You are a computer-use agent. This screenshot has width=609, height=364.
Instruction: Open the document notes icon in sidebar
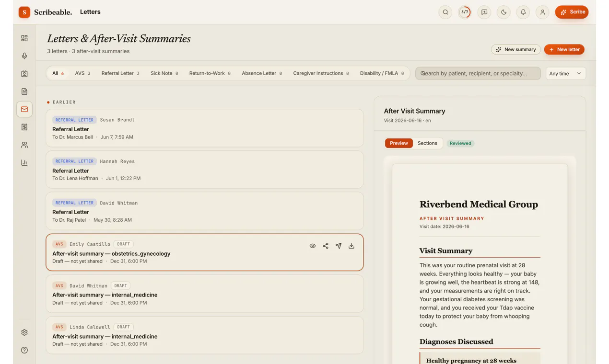(24, 91)
